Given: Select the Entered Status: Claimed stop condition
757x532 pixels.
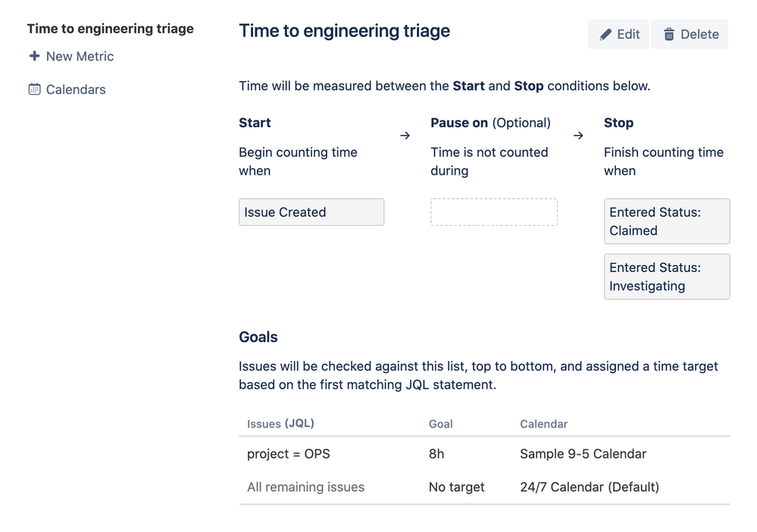Looking at the screenshot, I should click(x=666, y=221).
